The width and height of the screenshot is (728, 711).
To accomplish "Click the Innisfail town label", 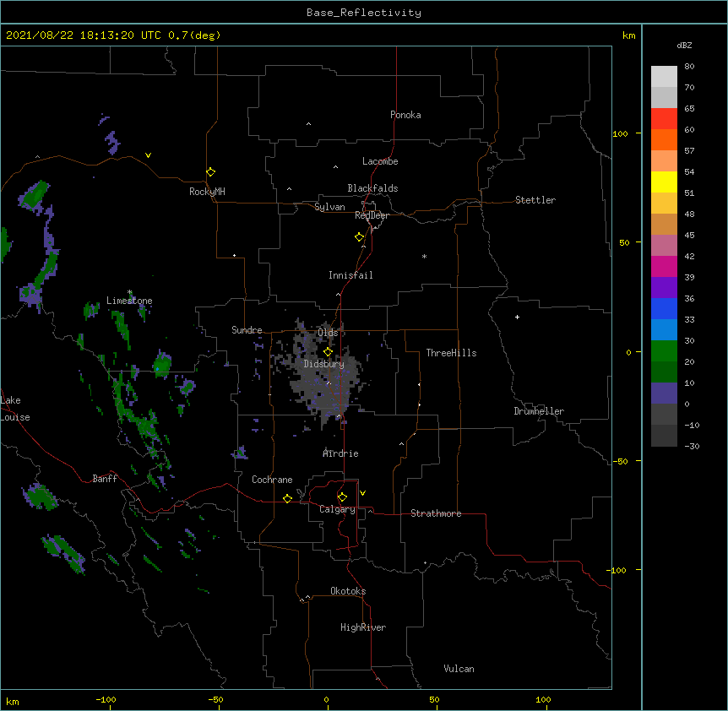I will click(350, 275).
